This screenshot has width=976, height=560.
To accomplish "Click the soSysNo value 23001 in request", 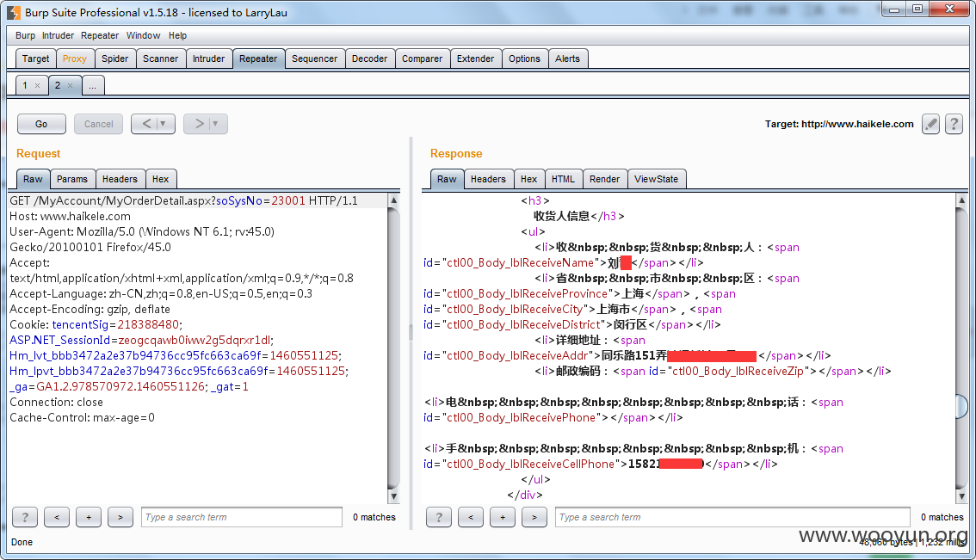I will [x=288, y=200].
